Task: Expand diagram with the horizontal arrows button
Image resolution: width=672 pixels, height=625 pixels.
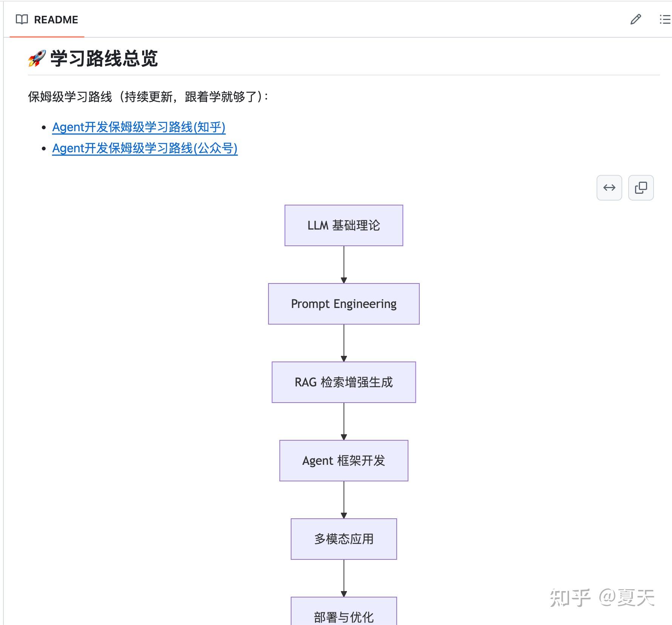Action: (x=609, y=187)
